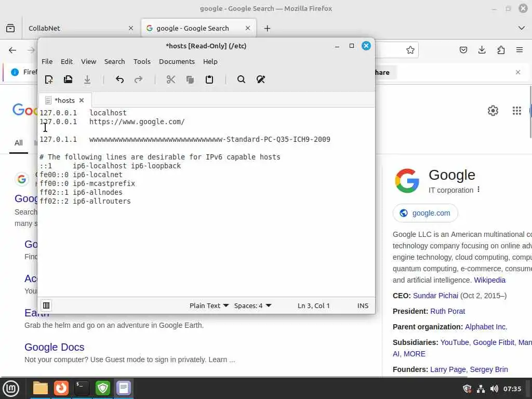
Task: Select the All search results tab on Google
Action: tap(18, 143)
